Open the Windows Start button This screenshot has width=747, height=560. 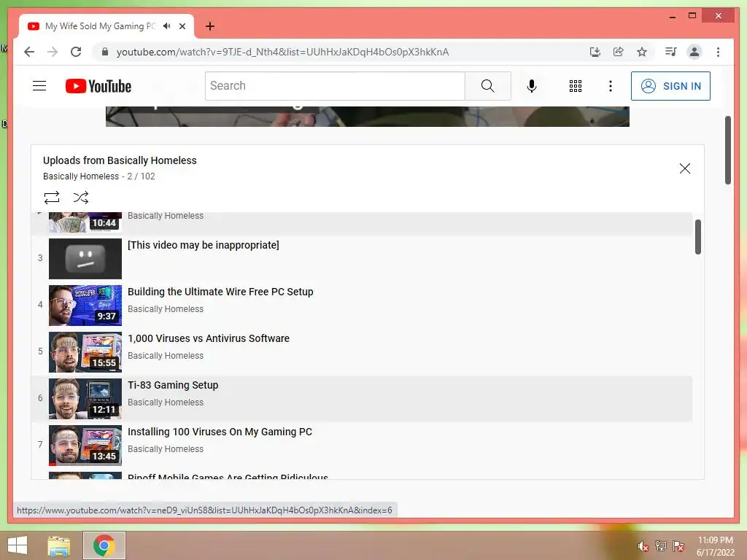(x=18, y=545)
